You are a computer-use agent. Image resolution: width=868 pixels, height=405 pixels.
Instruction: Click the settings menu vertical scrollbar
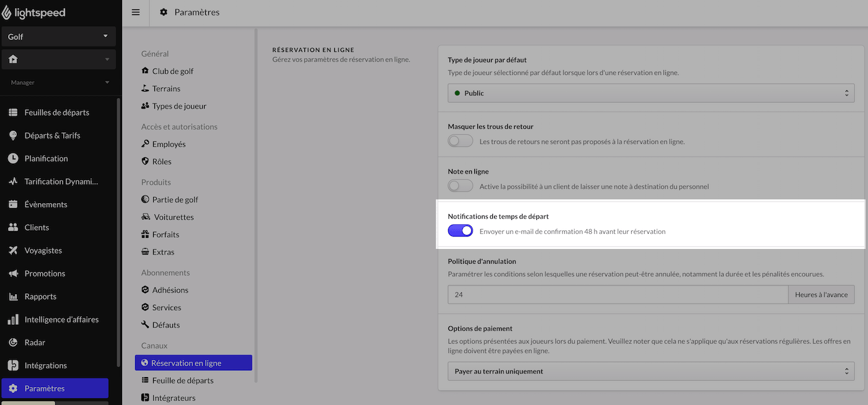pyautogui.click(x=256, y=204)
